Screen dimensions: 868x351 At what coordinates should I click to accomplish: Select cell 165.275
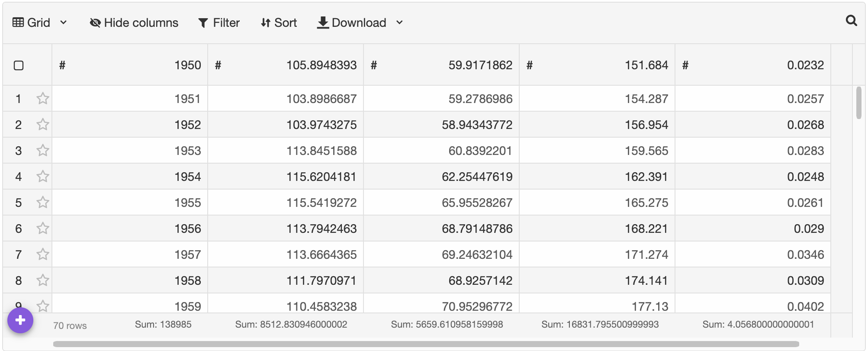[x=597, y=203]
